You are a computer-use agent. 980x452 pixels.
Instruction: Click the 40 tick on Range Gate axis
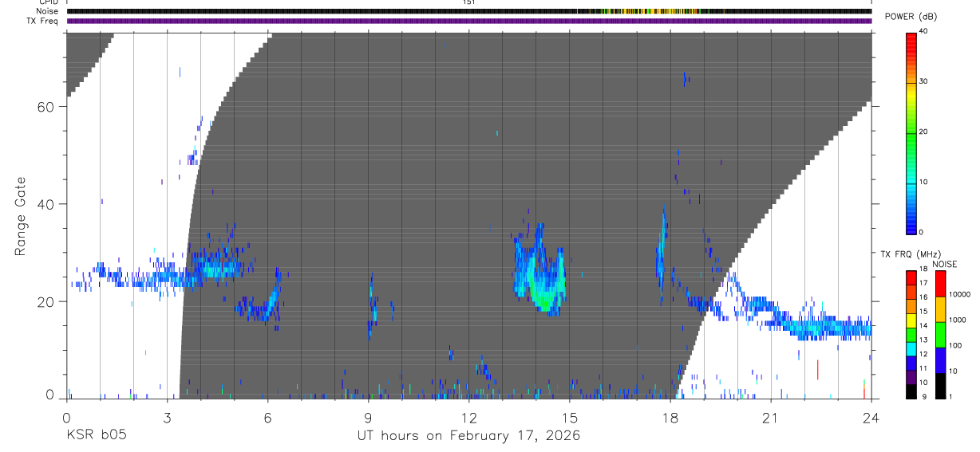point(47,204)
